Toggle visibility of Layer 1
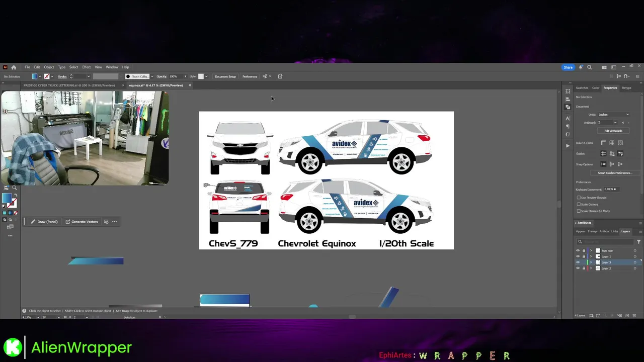This screenshot has height=362, width=644. point(578,256)
